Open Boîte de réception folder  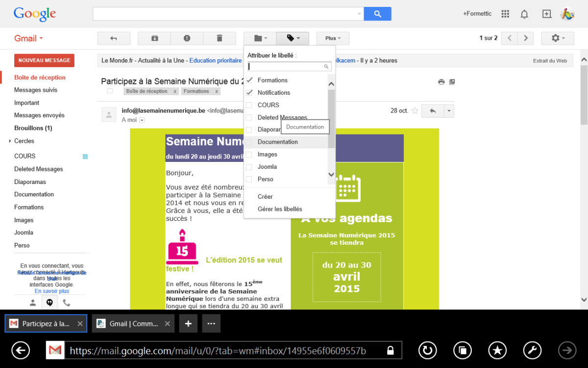(x=40, y=78)
